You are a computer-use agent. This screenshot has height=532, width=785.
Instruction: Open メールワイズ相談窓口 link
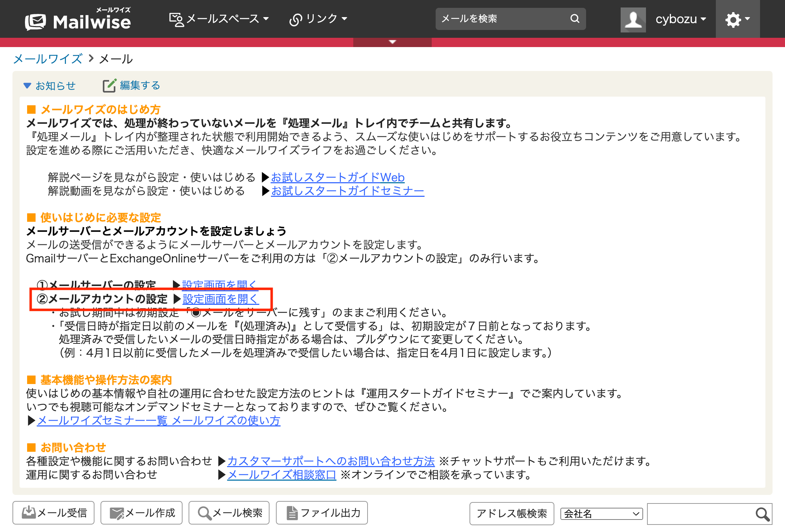[282, 475]
